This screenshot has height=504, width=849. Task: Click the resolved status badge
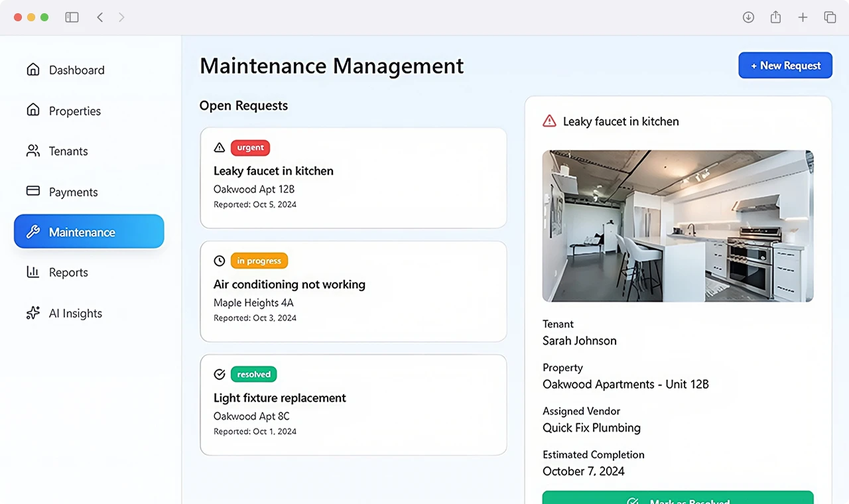click(x=254, y=374)
